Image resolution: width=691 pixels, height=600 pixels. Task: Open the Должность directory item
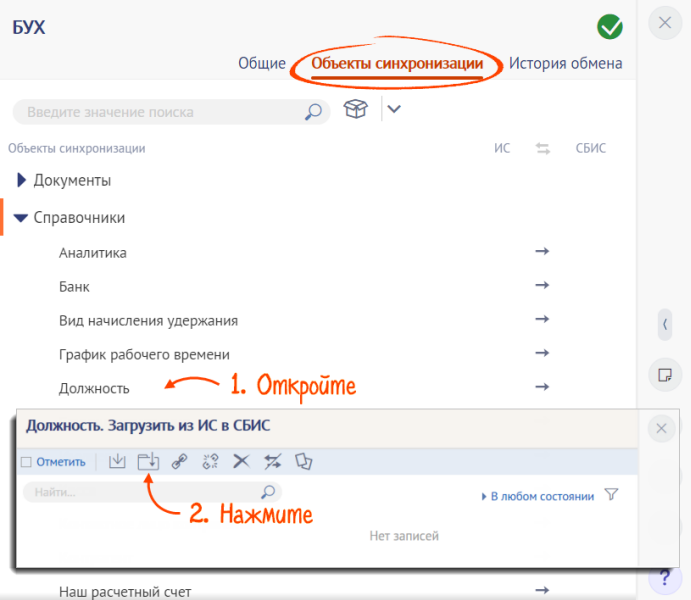(94, 387)
